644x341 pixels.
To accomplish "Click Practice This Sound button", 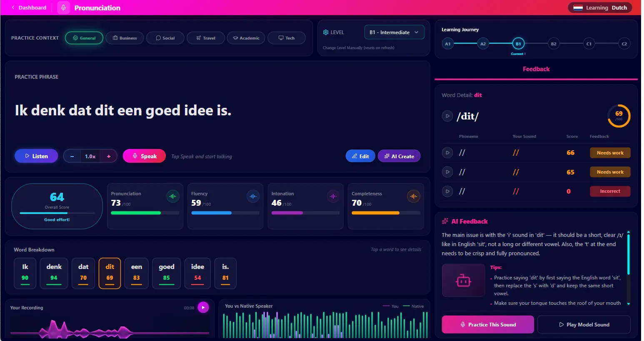I will [x=488, y=324].
